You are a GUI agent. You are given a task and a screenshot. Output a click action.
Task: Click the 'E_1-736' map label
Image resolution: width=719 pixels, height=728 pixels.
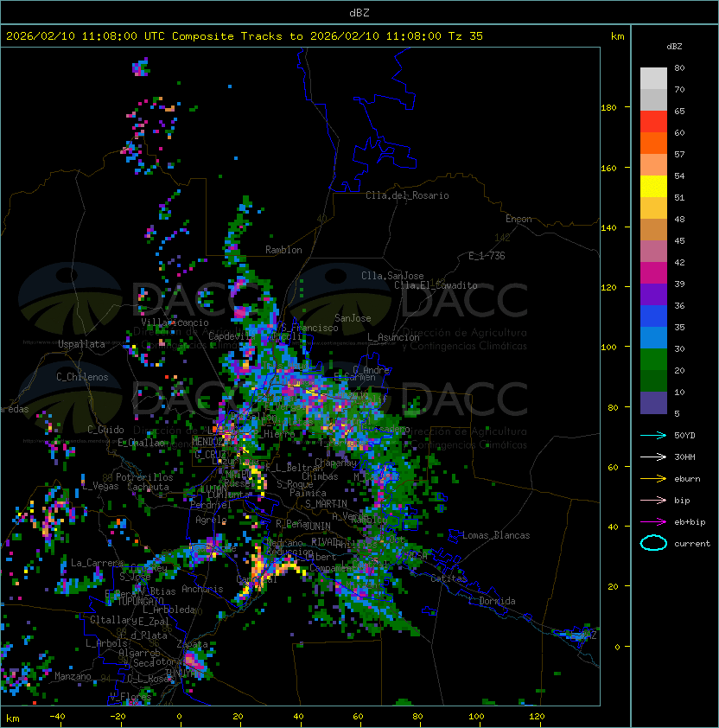click(x=487, y=256)
